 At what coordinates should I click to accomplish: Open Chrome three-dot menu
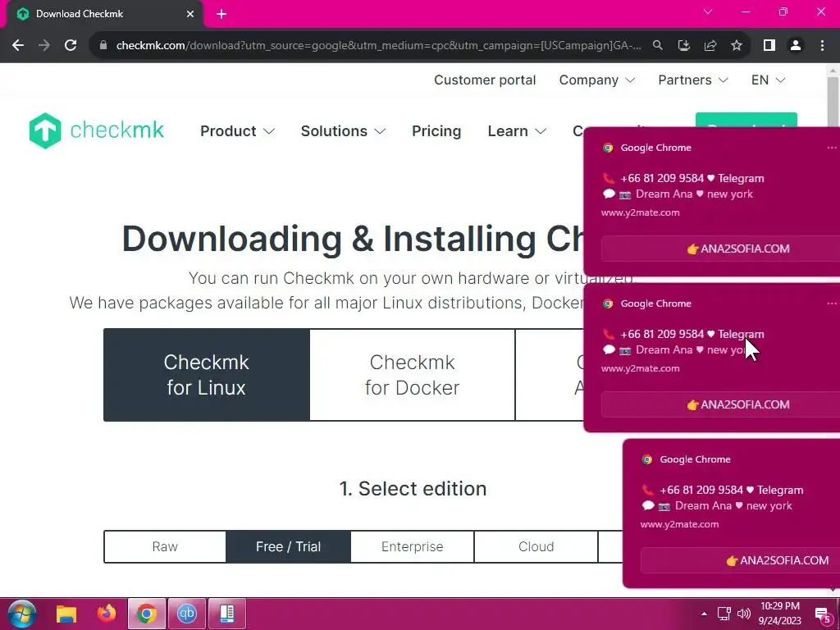pyautogui.click(x=822, y=46)
